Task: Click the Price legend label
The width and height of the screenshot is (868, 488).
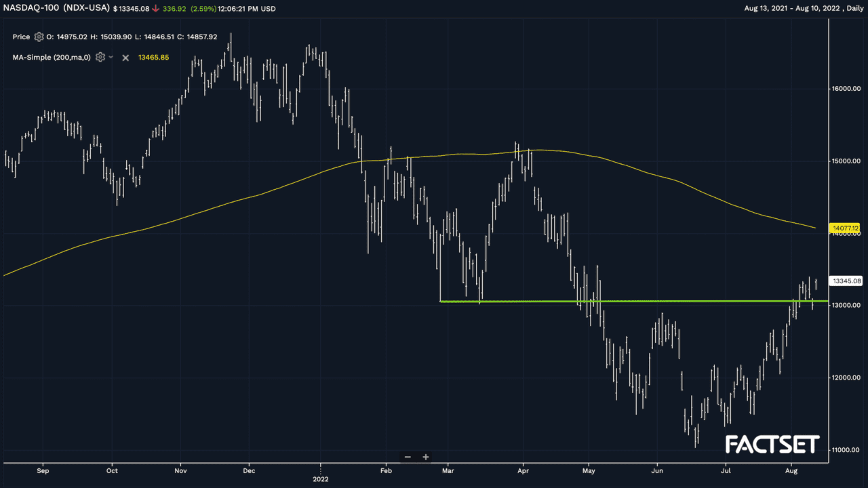Action: click(21, 37)
